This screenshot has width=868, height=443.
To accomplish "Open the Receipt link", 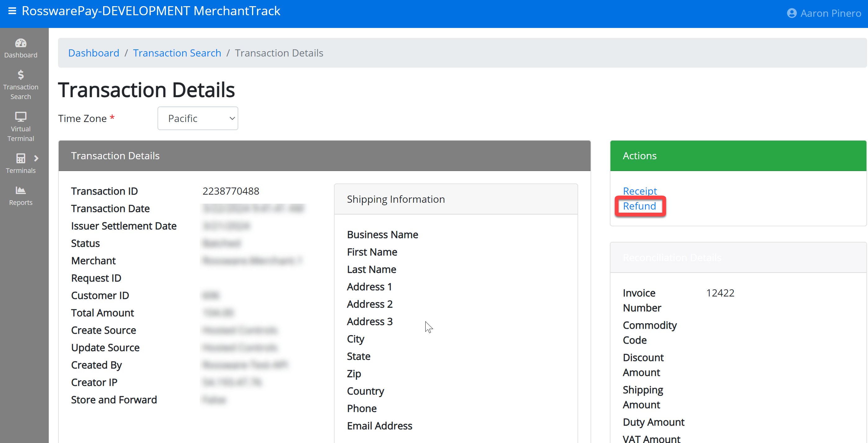I will 640,191.
